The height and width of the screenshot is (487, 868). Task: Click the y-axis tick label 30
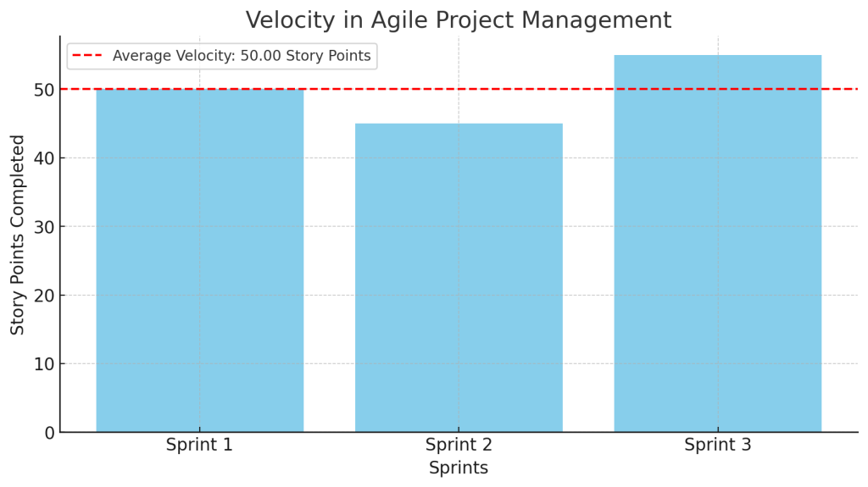43,227
